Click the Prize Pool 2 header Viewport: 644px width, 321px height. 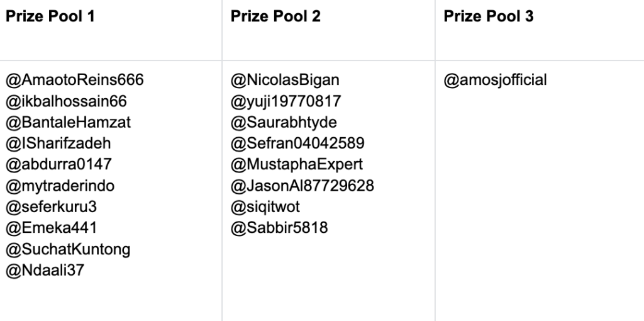(x=275, y=16)
